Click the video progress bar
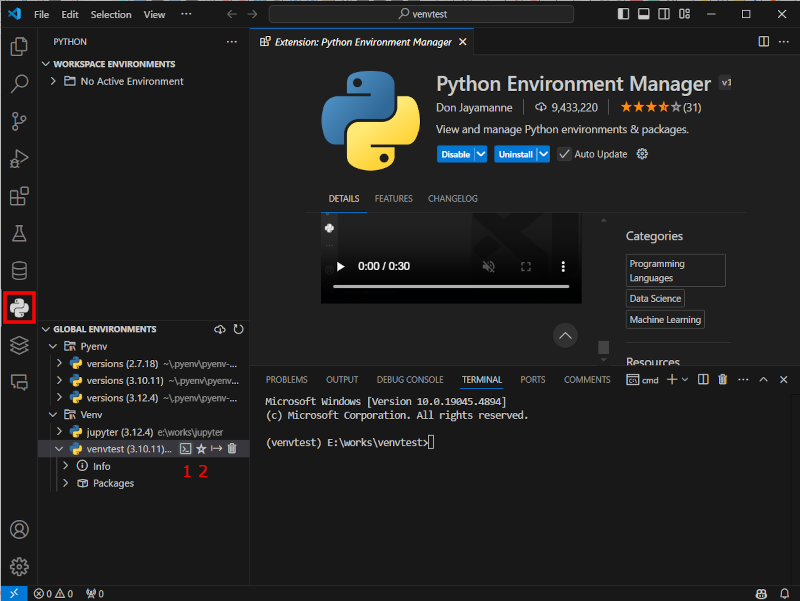 pos(451,287)
